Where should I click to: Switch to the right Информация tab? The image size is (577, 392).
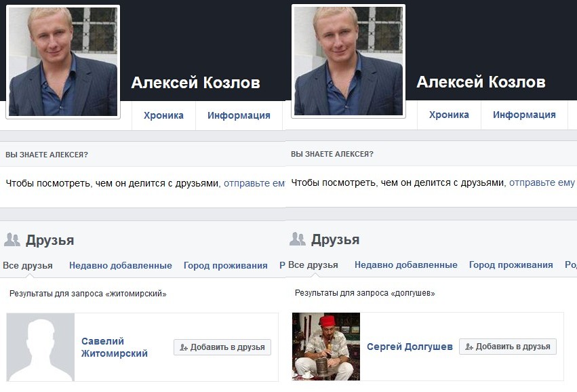[524, 115]
